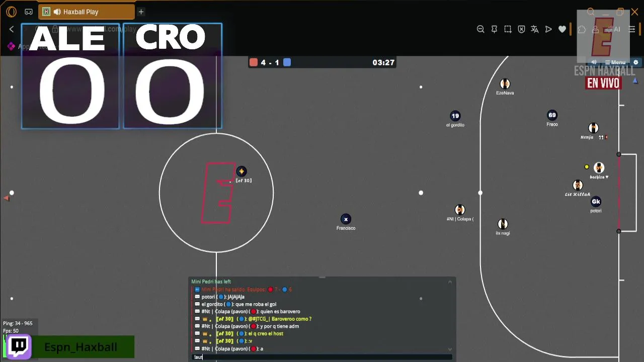Click the 'Fps: 50' readout

[x=11, y=331]
